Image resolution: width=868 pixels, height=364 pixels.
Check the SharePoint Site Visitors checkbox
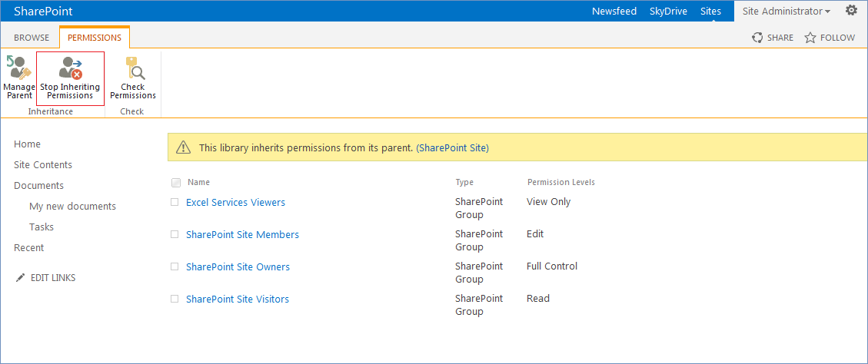pyautogui.click(x=175, y=299)
